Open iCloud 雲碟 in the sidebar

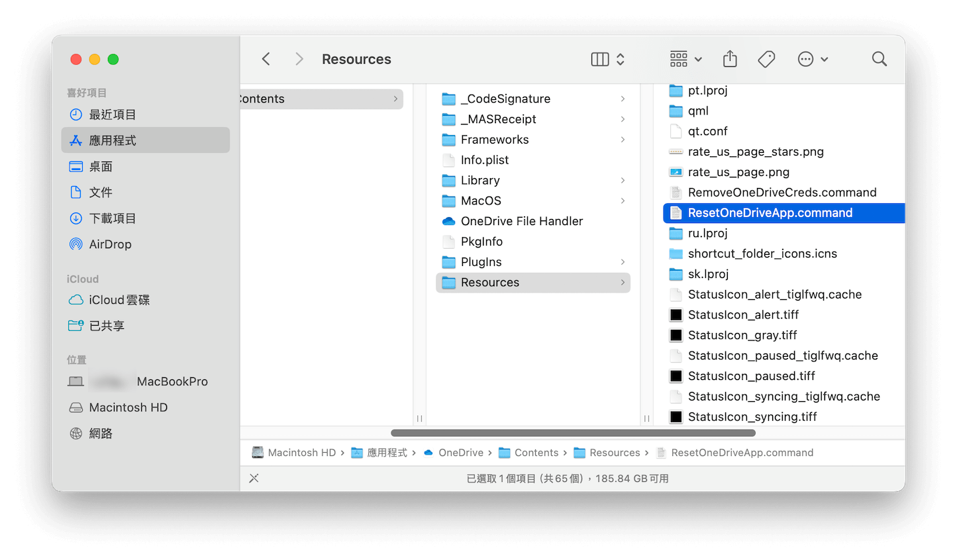(146, 300)
